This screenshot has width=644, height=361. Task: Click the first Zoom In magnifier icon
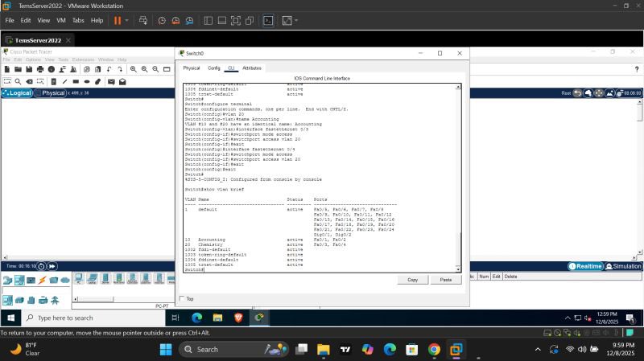coord(134,69)
